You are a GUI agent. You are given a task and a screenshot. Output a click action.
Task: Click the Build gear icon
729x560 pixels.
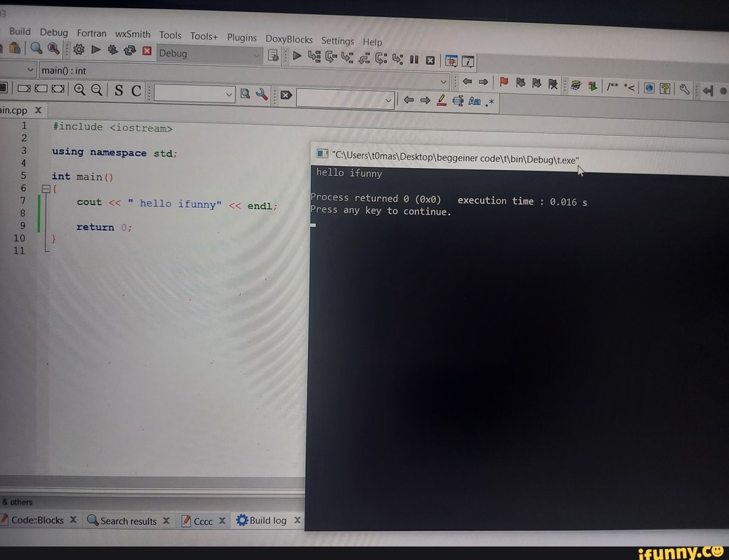pos(78,49)
